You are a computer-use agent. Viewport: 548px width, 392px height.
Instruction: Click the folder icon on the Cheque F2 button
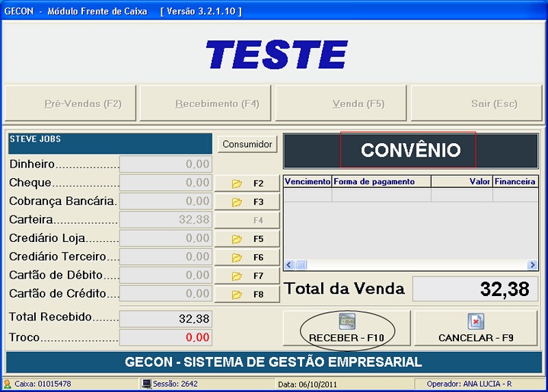pyautogui.click(x=237, y=183)
